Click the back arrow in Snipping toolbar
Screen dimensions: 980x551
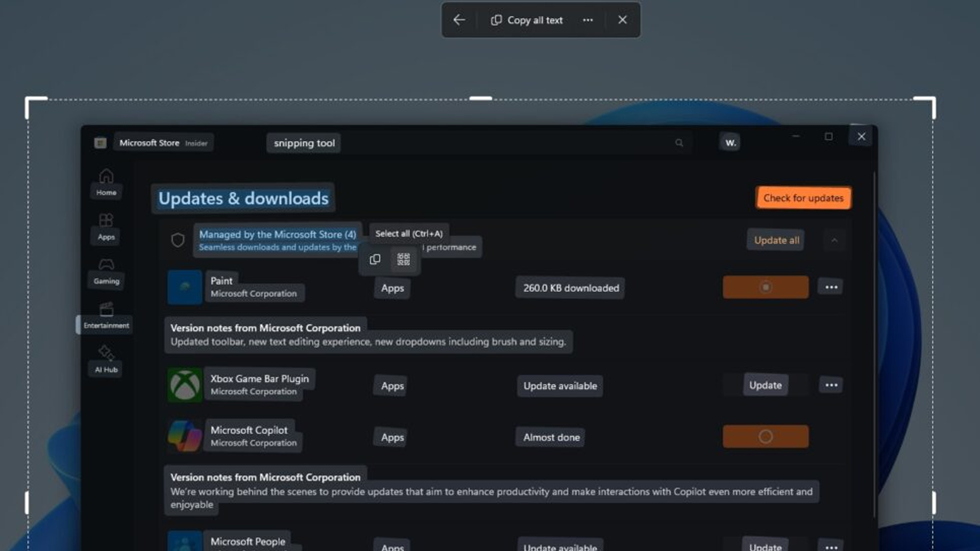pyautogui.click(x=459, y=20)
